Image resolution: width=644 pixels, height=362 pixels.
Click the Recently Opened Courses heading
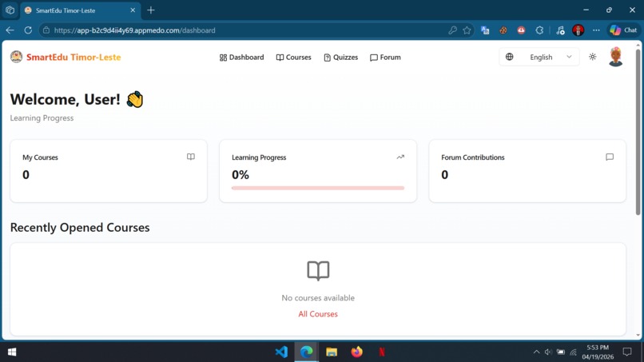[80, 228]
